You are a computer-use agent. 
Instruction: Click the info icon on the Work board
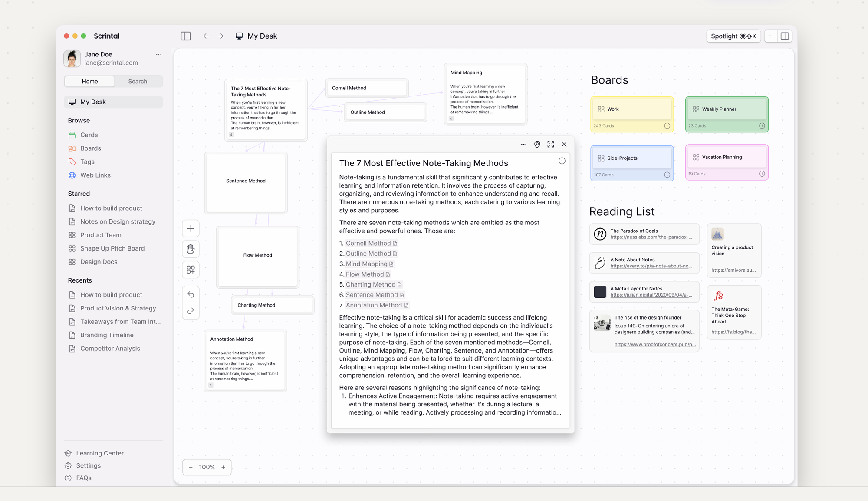click(x=667, y=125)
